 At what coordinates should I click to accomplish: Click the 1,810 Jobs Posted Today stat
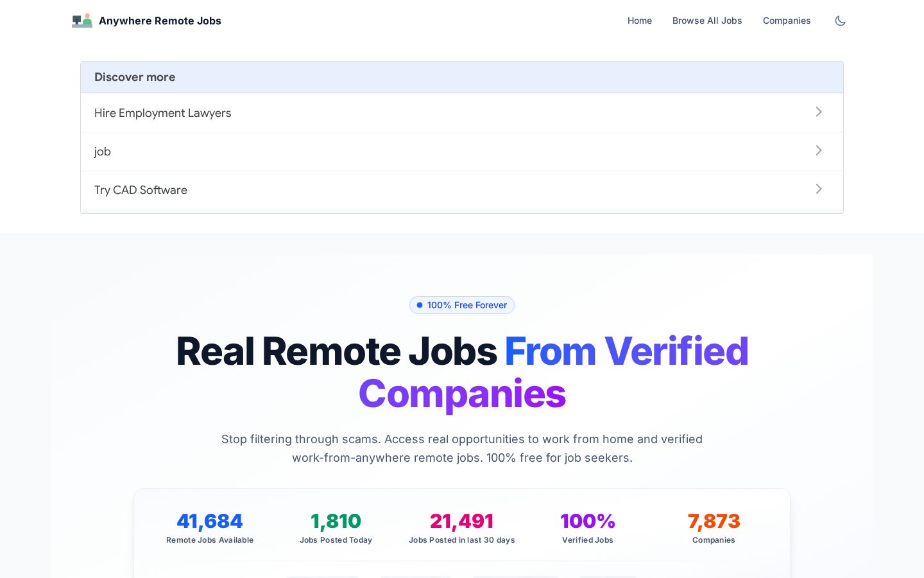tap(336, 528)
